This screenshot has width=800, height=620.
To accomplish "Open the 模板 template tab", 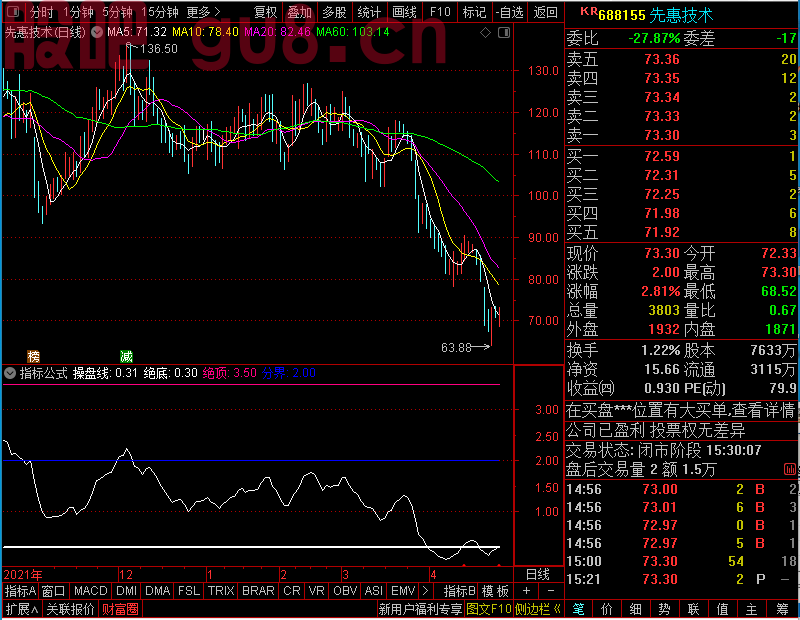I will click(495, 591).
